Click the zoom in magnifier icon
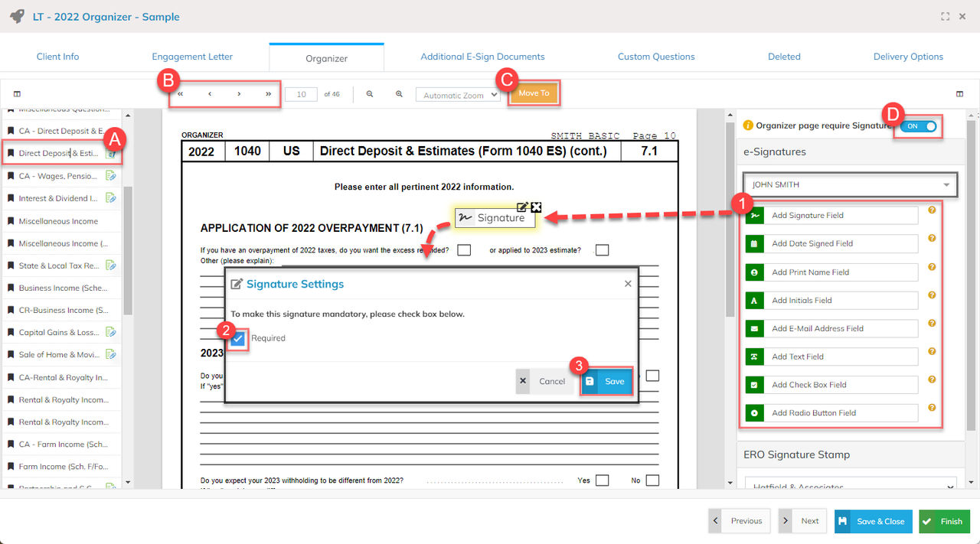This screenshot has width=980, height=544. click(x=399, y=94)
